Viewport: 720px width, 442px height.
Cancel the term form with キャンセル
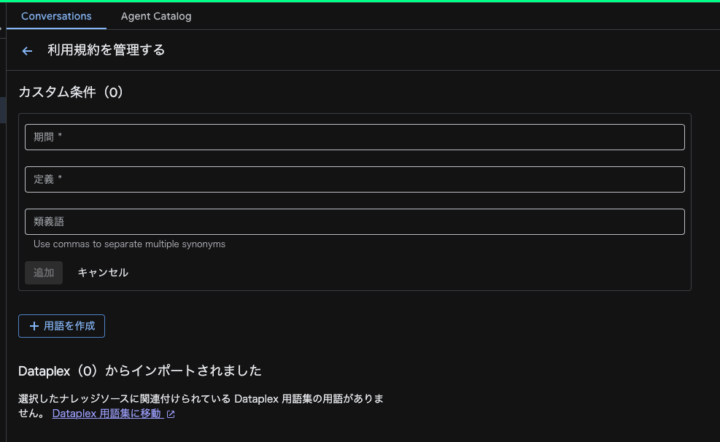click(x=103, y=272)
